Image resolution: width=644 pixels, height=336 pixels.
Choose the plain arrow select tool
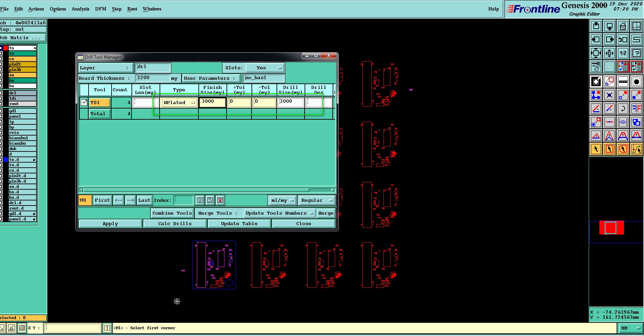point(596,149)
